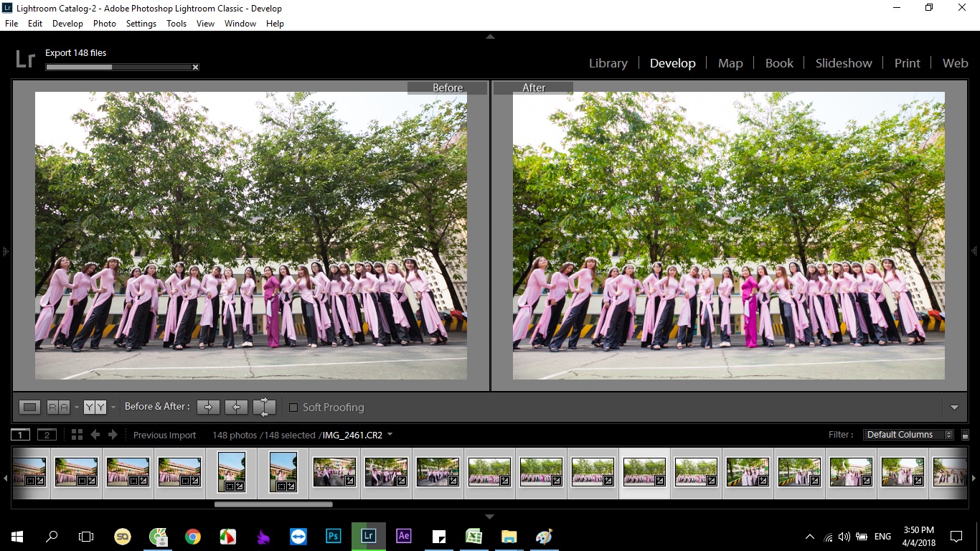Image resolution: width=980 pixels, height=551 pixels.
Task: Select the highlighted filmstrip thumbnail
Action: tap(644, 472)
